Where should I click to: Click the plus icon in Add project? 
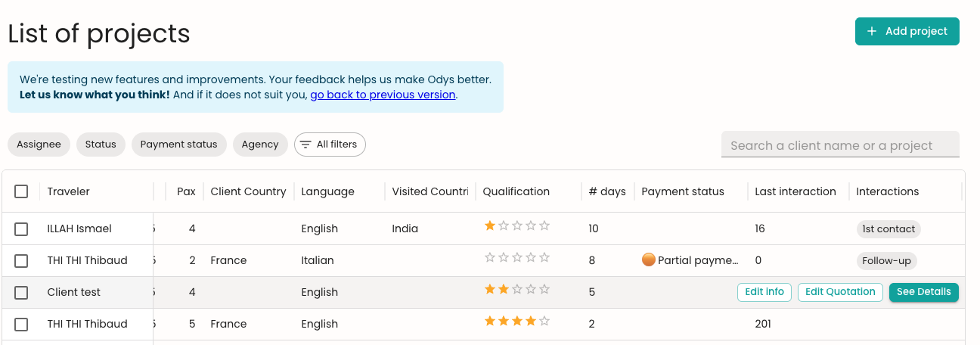[872, 31]
